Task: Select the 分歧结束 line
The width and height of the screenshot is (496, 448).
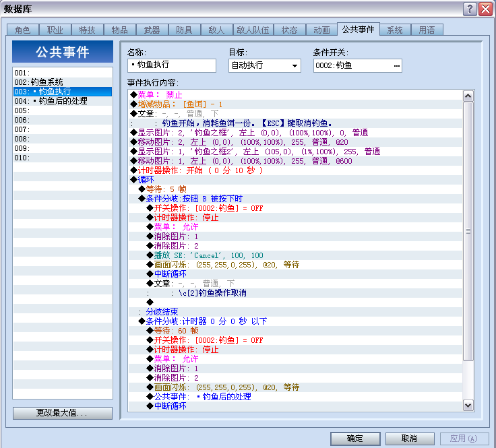Action: pyautogui.click(x=295, y=312)
